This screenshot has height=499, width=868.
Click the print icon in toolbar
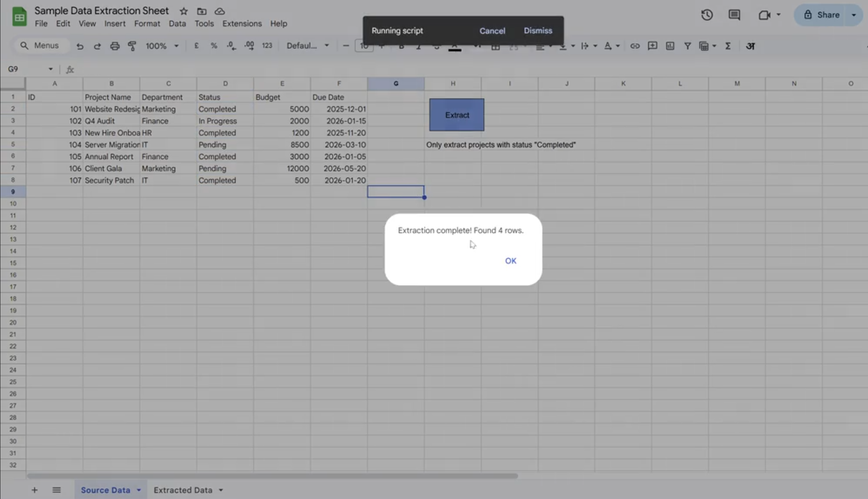click(x=115, y=46)
